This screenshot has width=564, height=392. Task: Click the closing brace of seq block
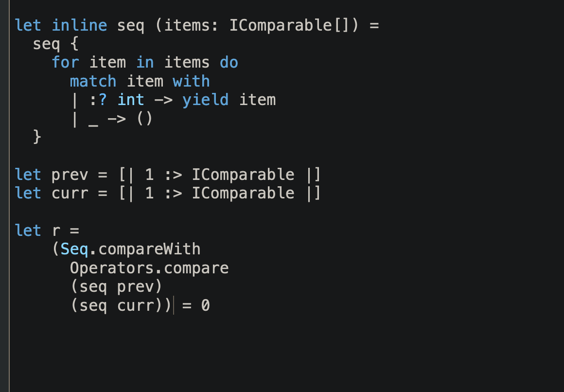click(x=37, y=137)
